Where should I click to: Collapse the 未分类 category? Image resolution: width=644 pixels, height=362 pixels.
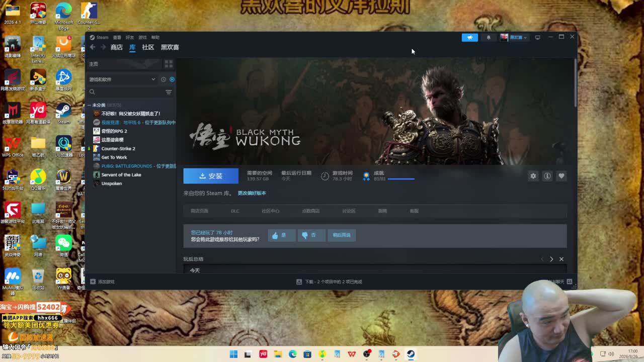click(89, 105)
